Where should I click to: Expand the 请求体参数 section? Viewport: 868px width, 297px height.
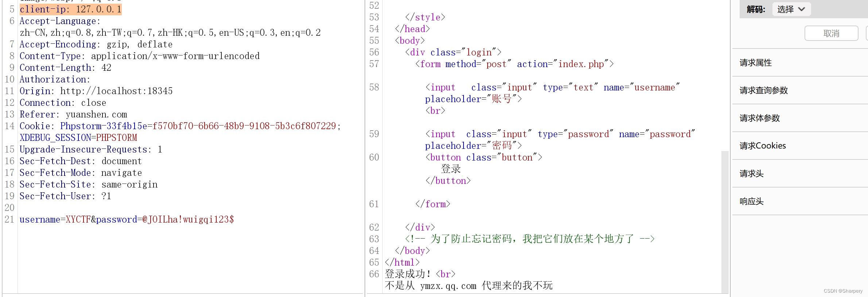point(800,118)
